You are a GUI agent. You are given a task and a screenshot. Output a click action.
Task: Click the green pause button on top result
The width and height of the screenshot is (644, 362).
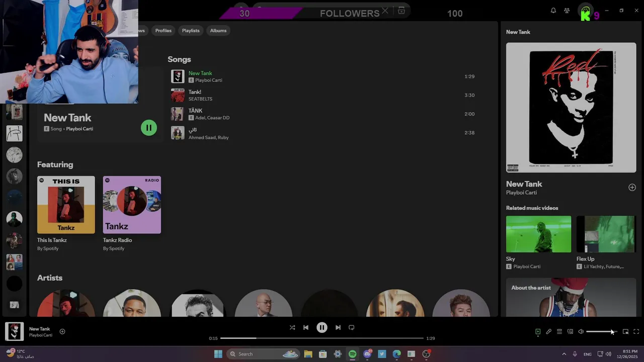149,128
